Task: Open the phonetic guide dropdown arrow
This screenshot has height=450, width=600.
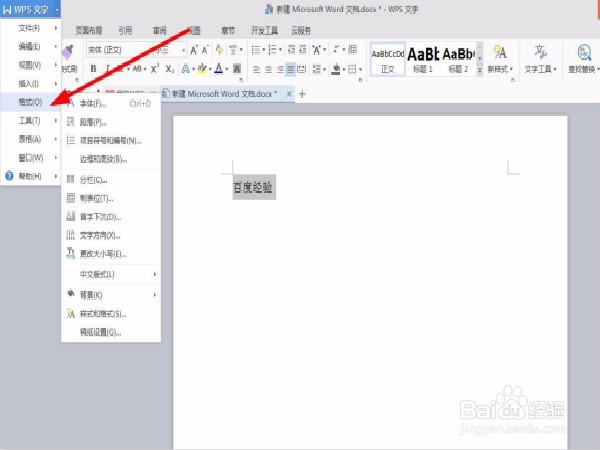Action: pos(241,50)
